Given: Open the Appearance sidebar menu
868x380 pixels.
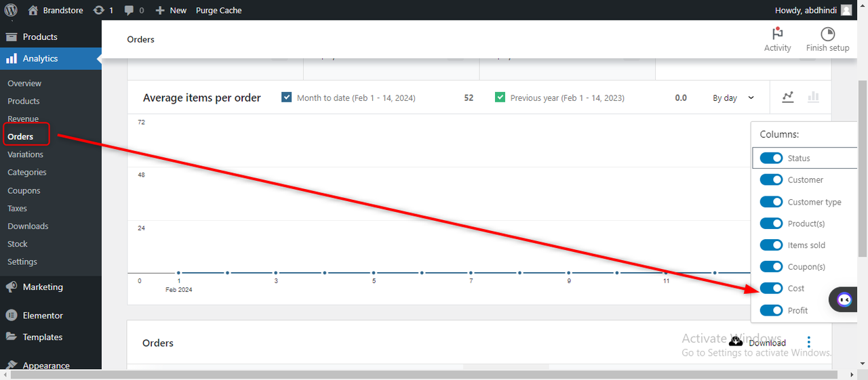Looking at the screenshot, I should tap(51, 364).
